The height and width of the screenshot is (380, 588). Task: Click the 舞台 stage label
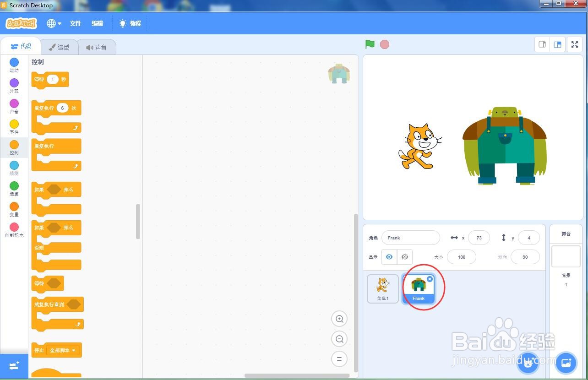[x=566, y=234]
